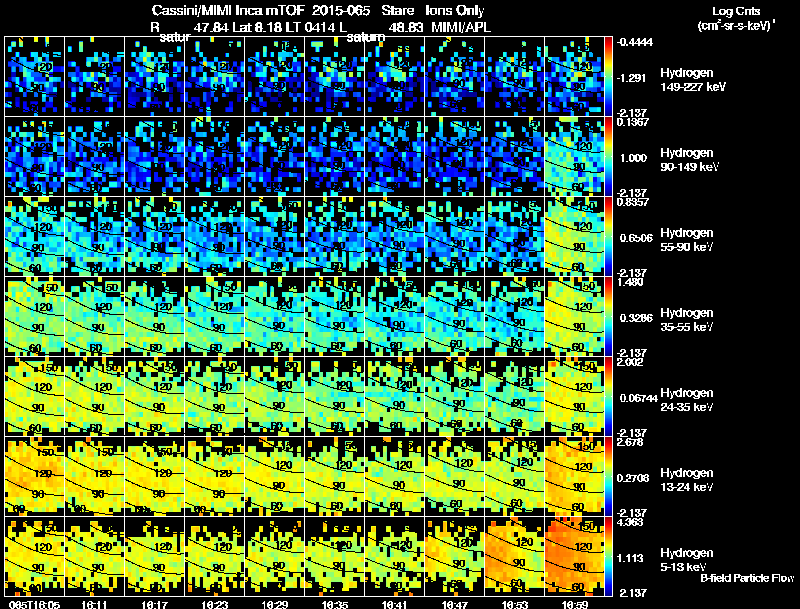The image size is (800, 609).
Task: Click the color bar beside 35-55 keV row
Action: point(609,317)
